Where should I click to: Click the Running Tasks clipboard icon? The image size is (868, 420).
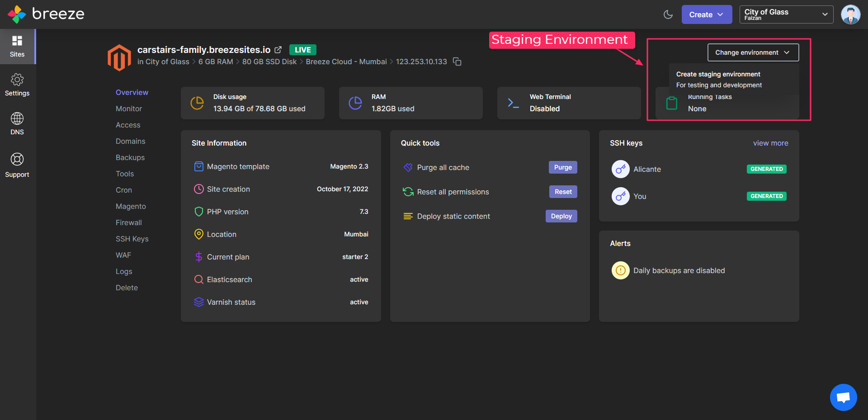pos(672,103)
